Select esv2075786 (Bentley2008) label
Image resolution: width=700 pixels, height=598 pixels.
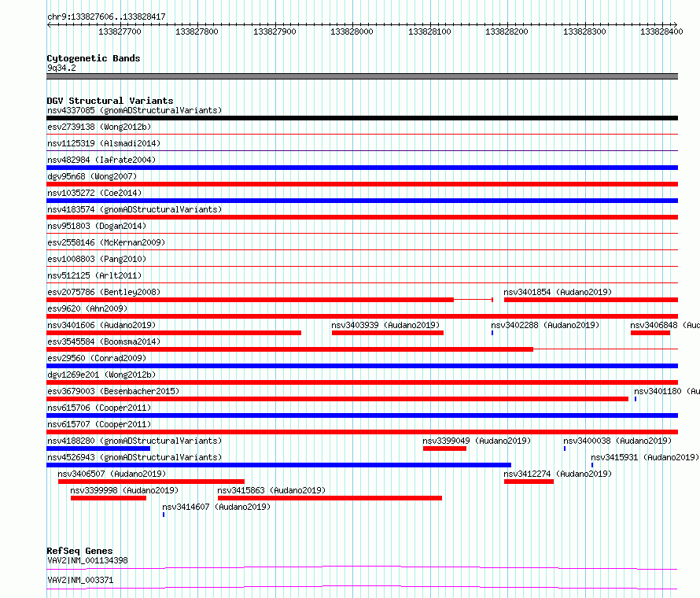[x=104, y=292]
